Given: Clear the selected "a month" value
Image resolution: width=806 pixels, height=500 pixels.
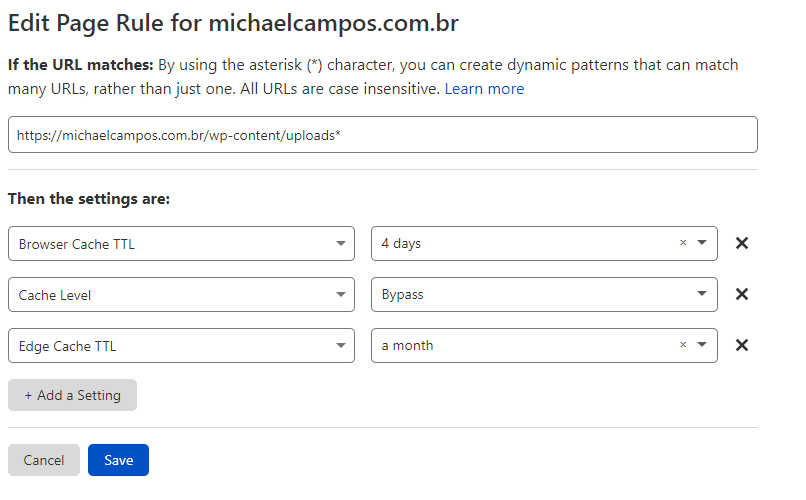Looking at the screenshot, I should (x=683, y=345).
